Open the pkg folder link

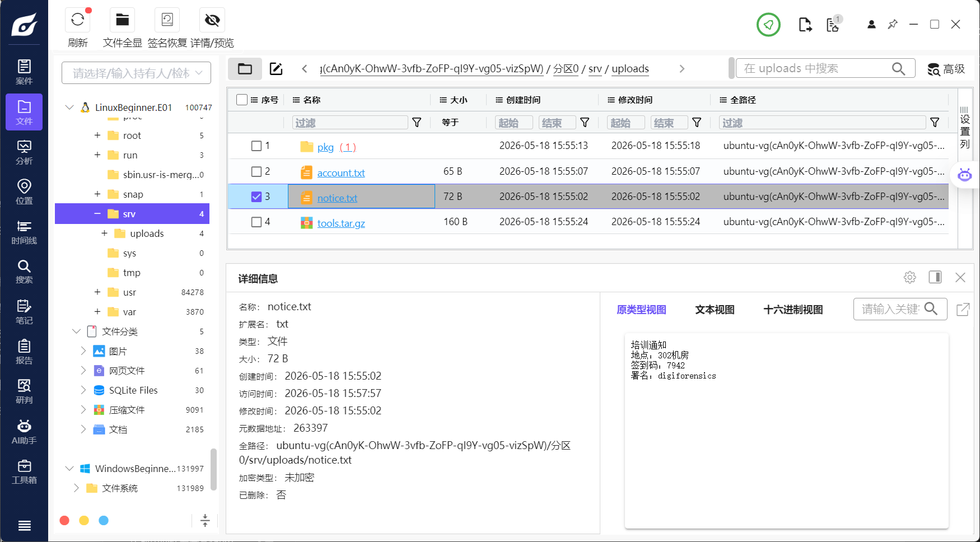point(325,147)
